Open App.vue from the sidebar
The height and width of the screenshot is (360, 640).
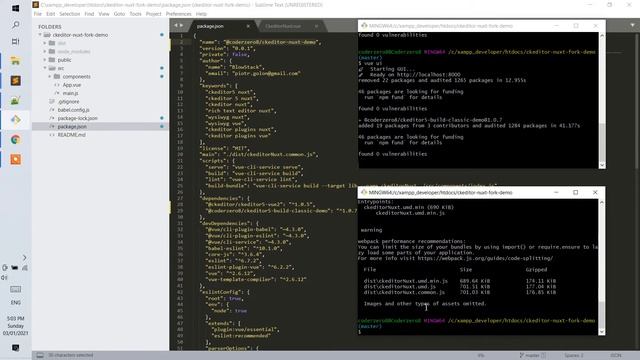[x=72, y=85]
